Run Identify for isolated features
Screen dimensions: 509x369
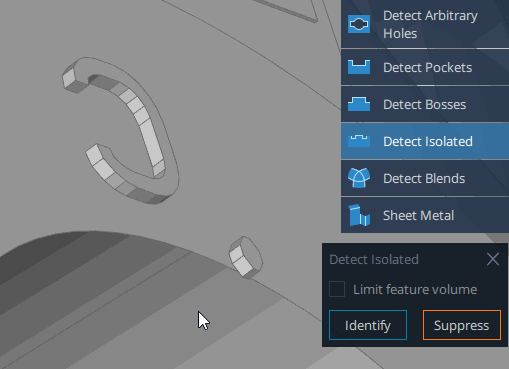coord(368,325)
